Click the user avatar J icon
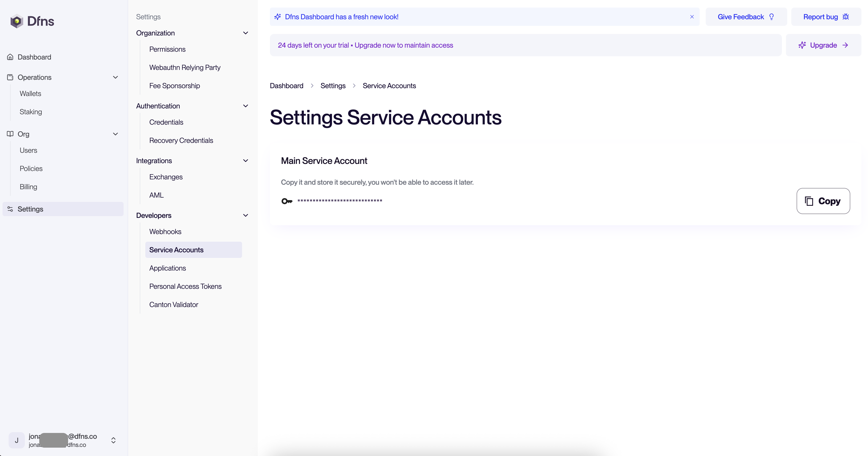 pos(16,440)
